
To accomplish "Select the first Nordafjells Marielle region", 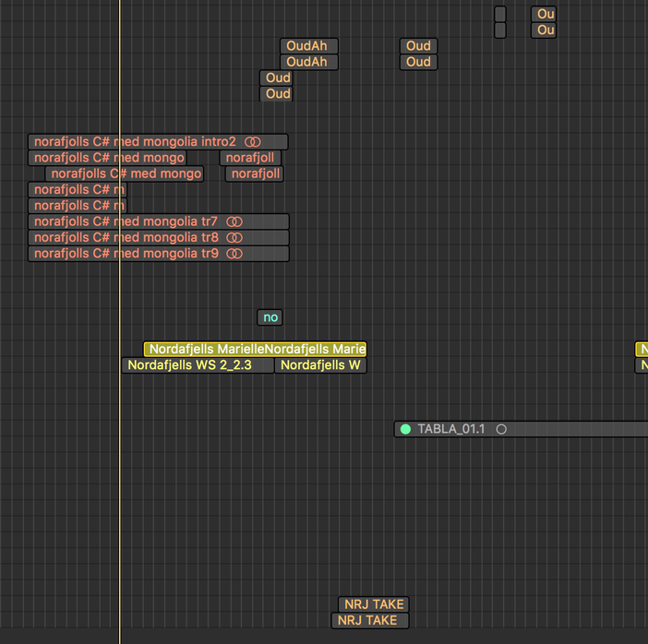I will click(205, 349).
